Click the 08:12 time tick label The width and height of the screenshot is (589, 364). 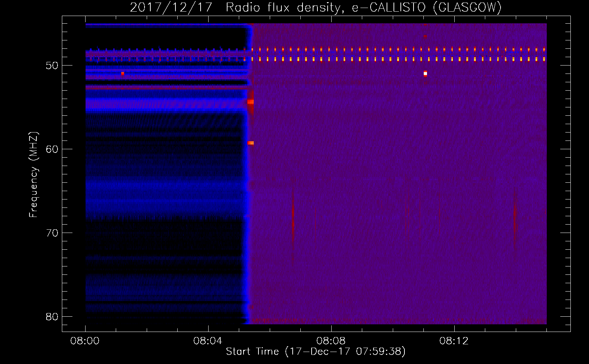[x=454, y=341]
